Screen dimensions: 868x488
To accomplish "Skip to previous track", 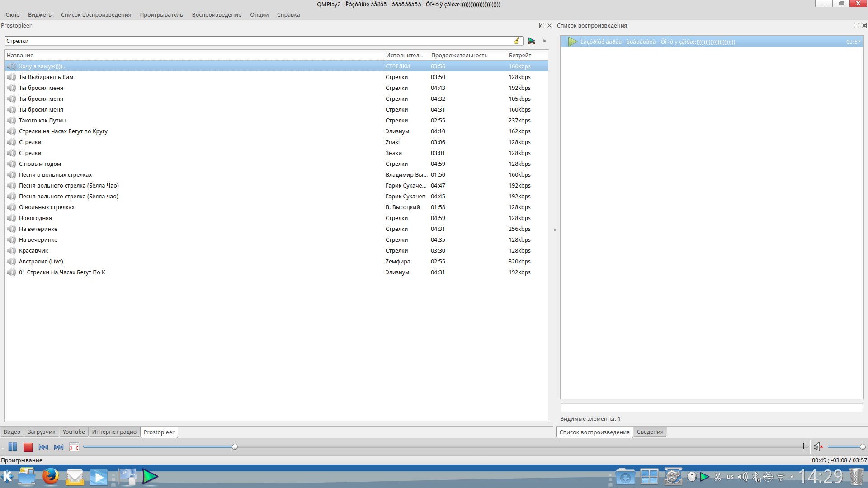I will [43, 447].
